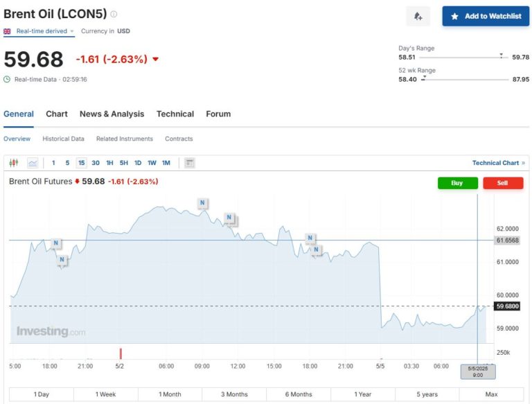Click the clock icon beside Real-time Data
The height and width of the screenshot is (404, 532).
(x=8, y=79)
